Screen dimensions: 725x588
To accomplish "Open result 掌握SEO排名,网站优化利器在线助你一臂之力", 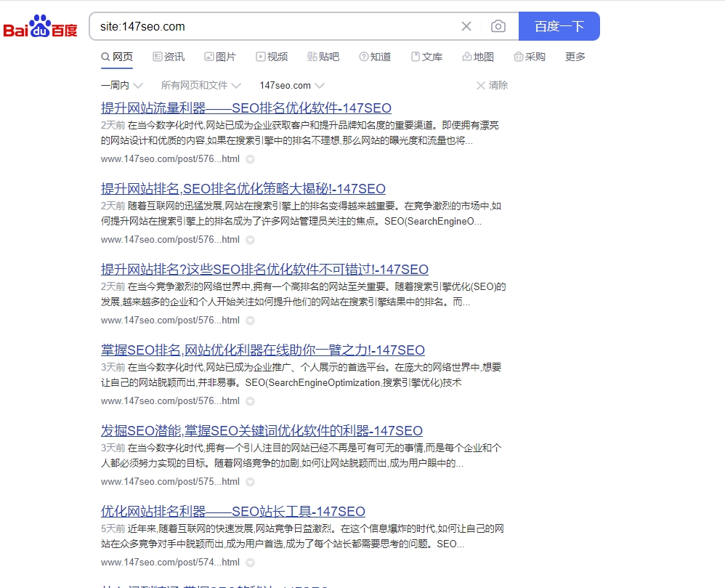I will 263,350.
